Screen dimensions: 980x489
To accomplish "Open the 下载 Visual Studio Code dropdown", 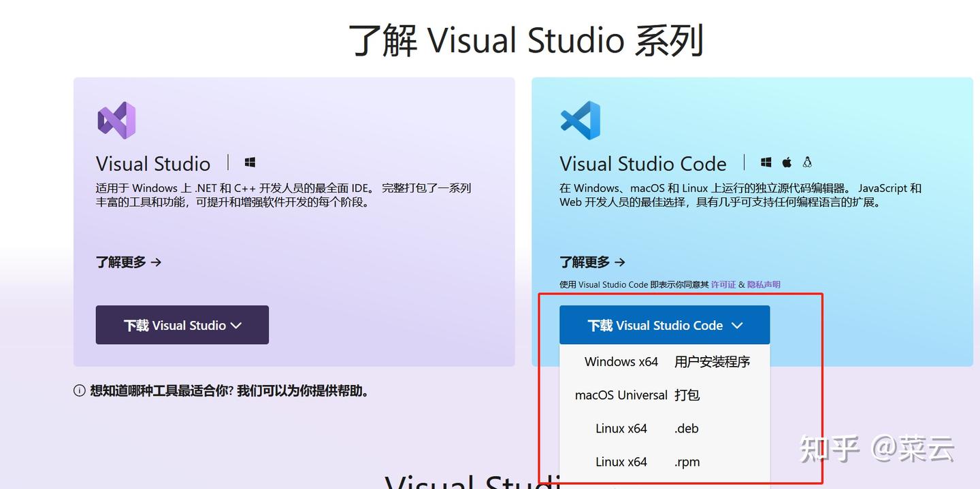I will [x=664, y=324].
